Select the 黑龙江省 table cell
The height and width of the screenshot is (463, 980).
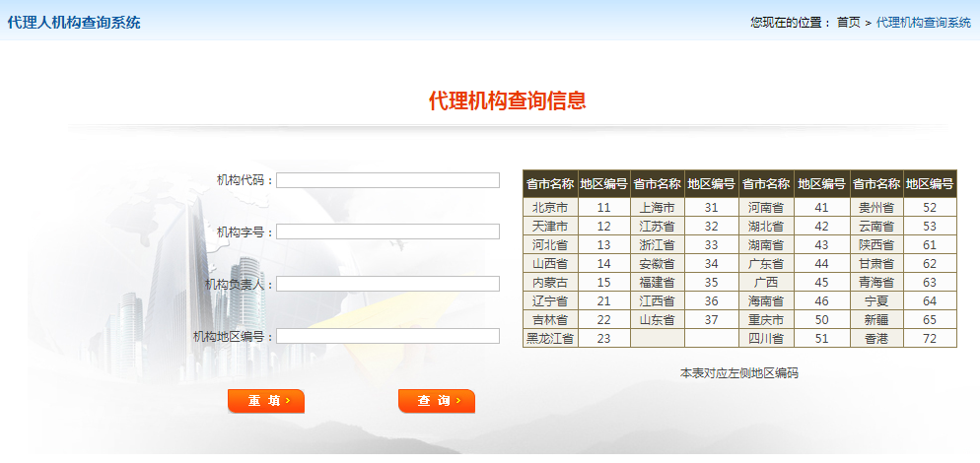coord(550,339)
